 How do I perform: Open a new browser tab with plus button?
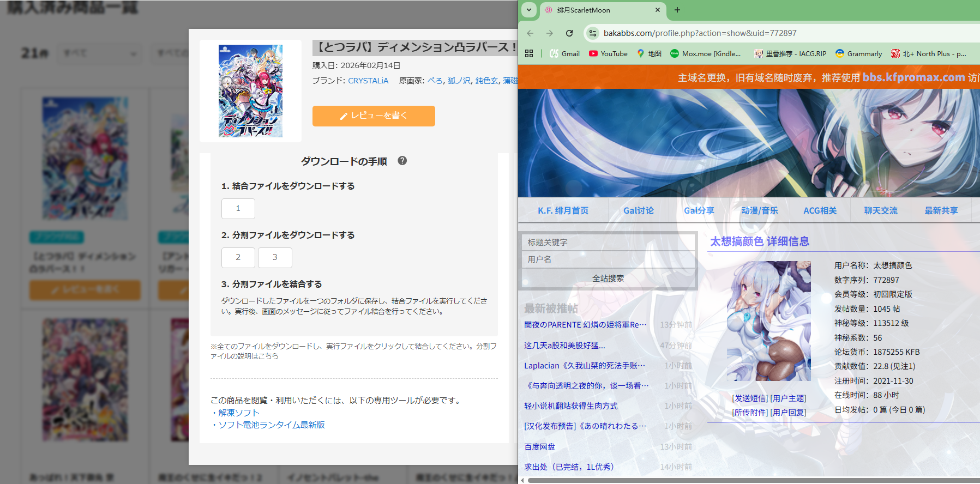click(x=677, y=10)
